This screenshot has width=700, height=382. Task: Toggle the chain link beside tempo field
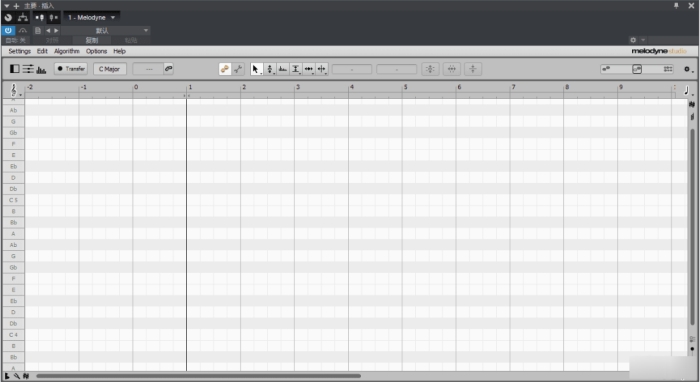[x=168, y=69]
